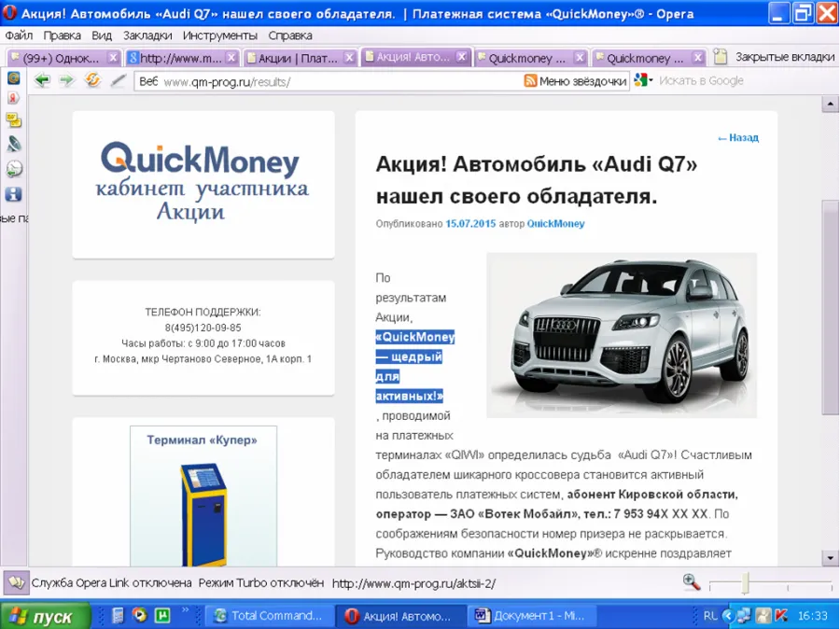This screenshot has height=629, width=840.
Task: Open the Yandex panel in the sidebar
Action: pos(13,98)
